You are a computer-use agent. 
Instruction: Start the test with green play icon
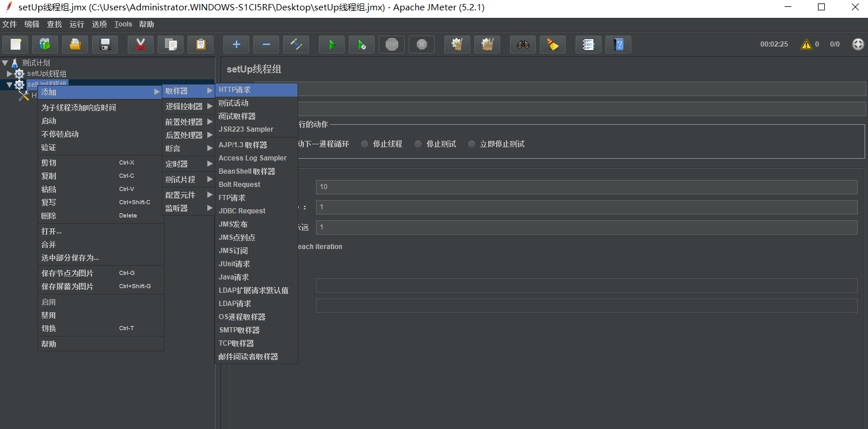[332, 44]
